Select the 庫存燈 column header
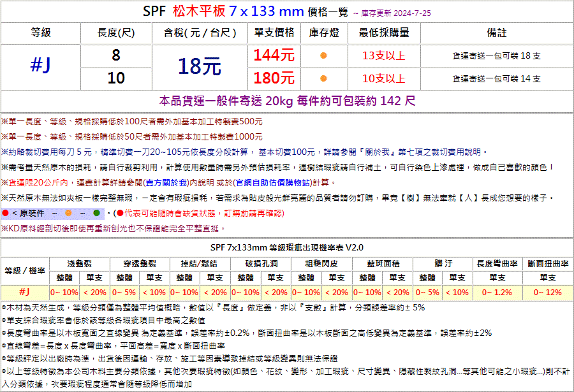This screenshot has width=574, height=392. pyautogui.click(x=324, y=33)
